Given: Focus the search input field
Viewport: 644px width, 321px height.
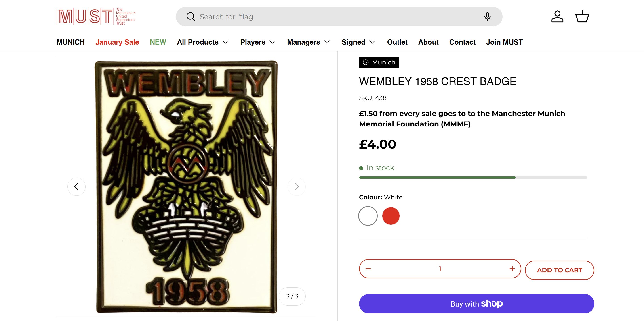Looking at the screenshot, I should click(x=337, y=17).
